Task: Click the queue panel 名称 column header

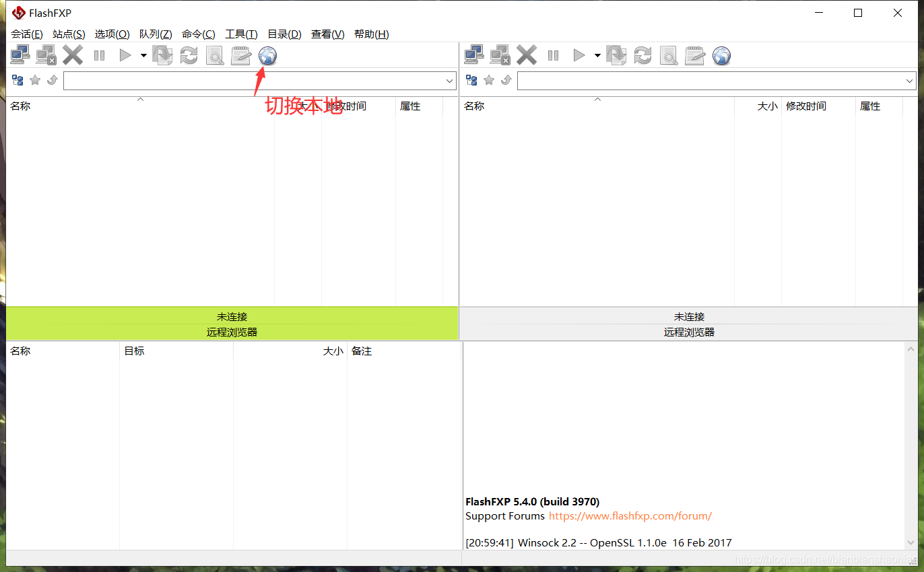Action: pos(63,351)
